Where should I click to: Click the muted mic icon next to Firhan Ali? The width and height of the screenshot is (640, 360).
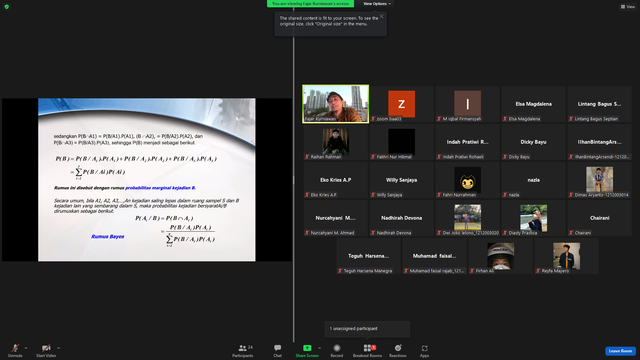point(472,271)
